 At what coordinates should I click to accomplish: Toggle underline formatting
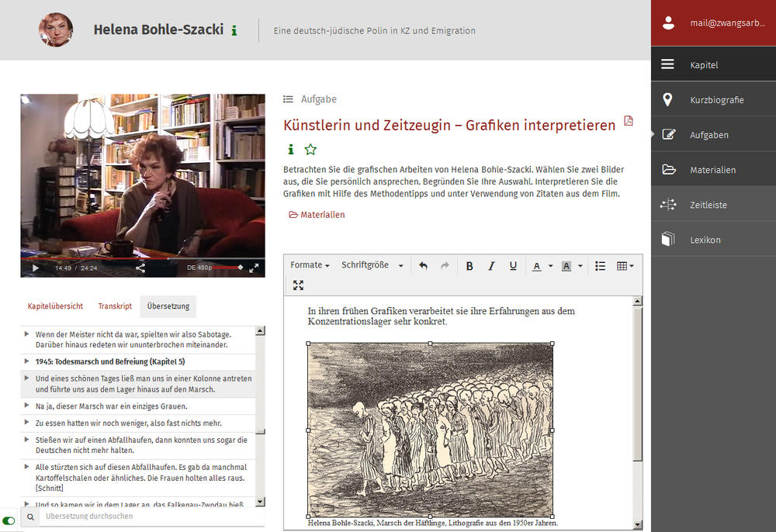513,266
